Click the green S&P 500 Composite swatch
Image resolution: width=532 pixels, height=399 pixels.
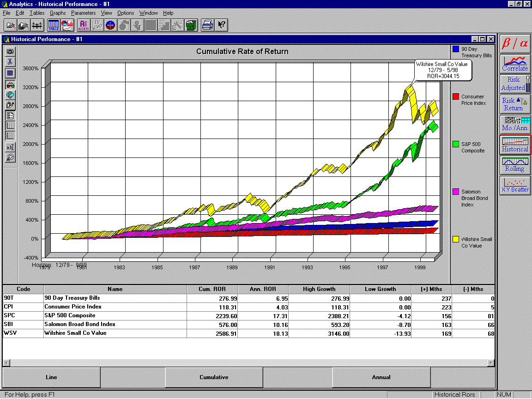coord(456,144)
